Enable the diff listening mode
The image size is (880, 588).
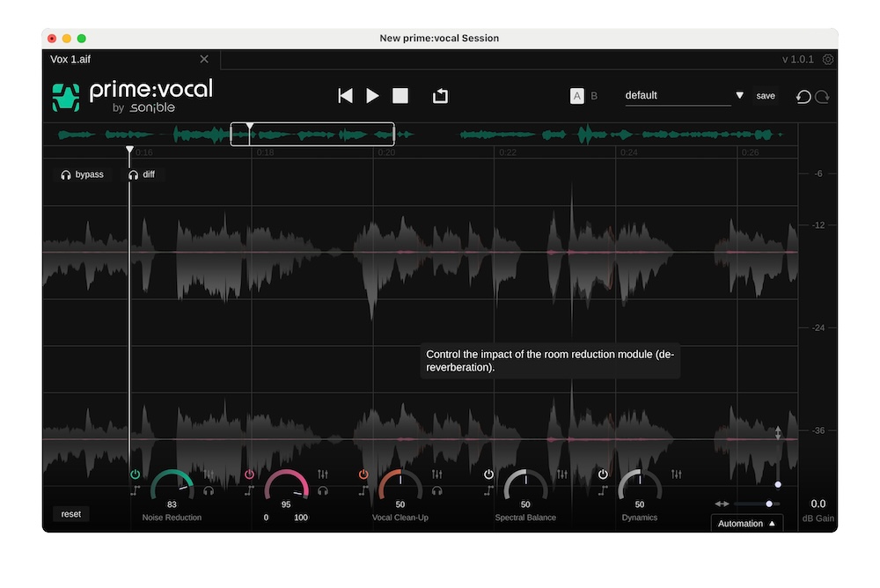coord(142,174)
